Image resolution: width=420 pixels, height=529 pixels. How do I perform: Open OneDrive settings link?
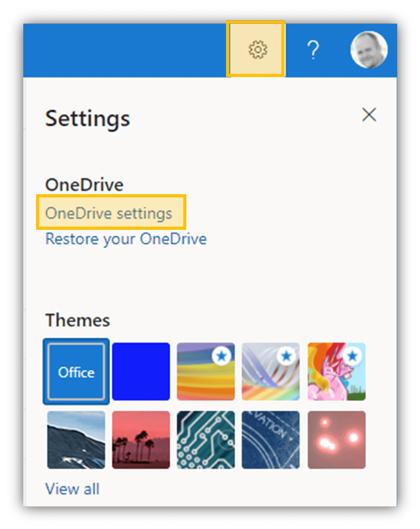click(109, 213)
